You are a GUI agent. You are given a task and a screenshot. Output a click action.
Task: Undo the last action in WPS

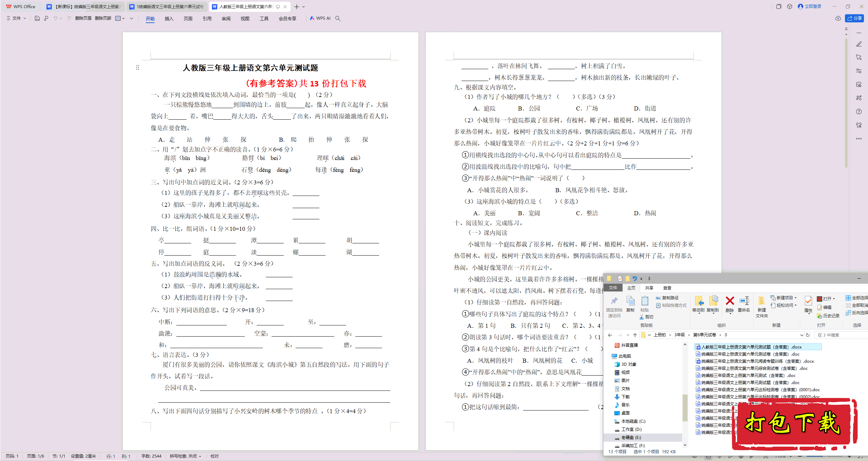click(55, 18)
